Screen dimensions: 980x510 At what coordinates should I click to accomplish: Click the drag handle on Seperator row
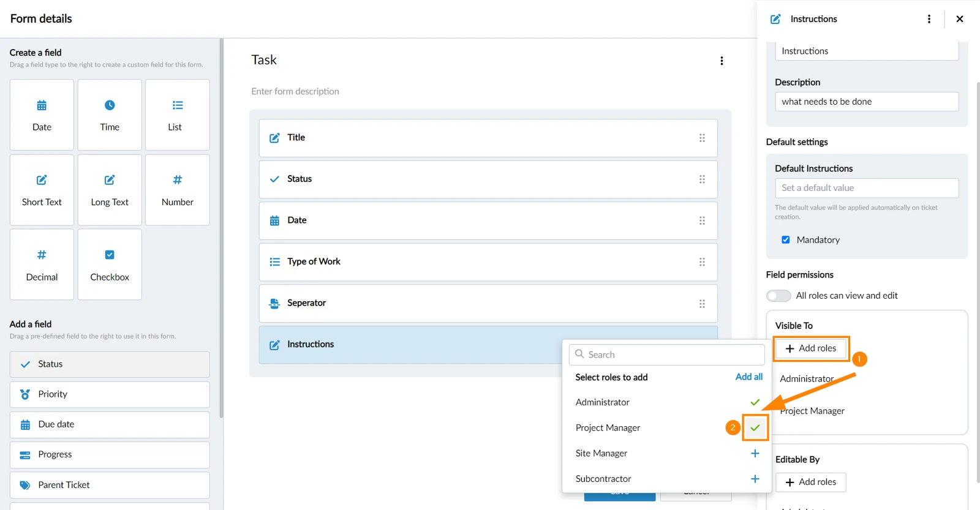point(702,304)
